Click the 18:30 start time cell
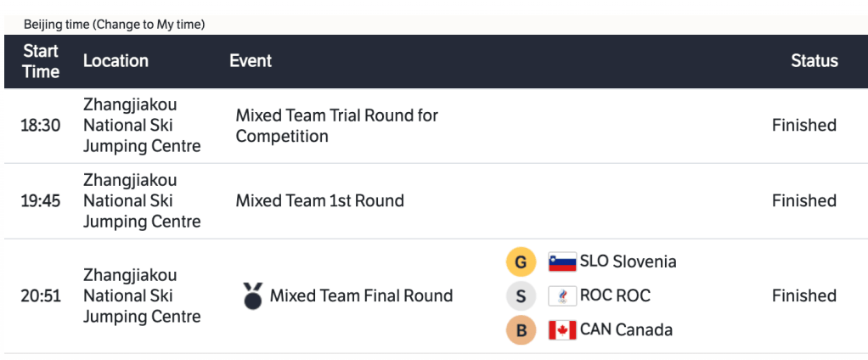The image size is (868, 360). click(41, 126)
